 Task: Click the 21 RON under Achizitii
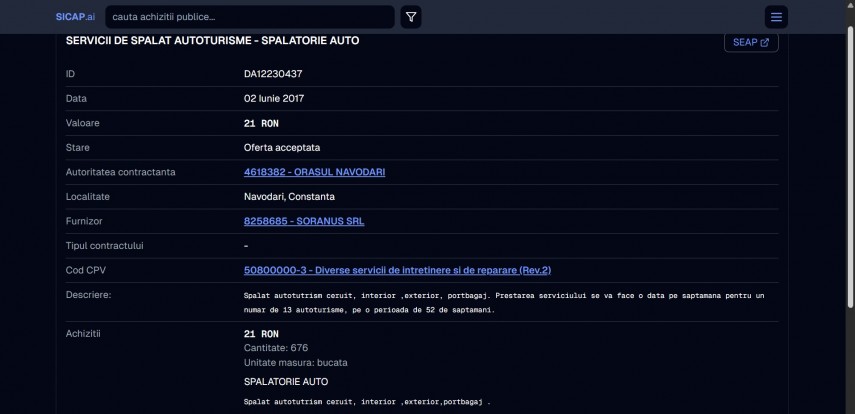click(x=261, y=334)
